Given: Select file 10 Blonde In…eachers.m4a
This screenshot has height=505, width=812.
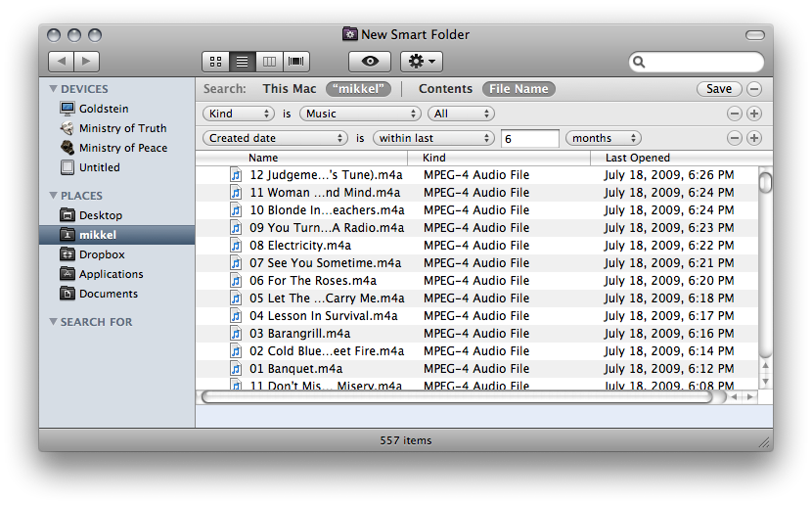Looking at the screenshot, I should (477, 210).
